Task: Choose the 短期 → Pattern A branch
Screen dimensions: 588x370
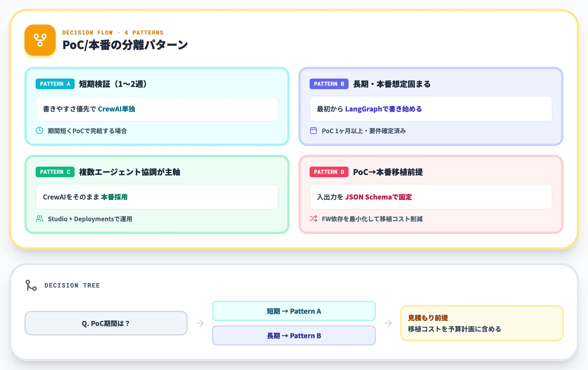Action: [294, 311]
